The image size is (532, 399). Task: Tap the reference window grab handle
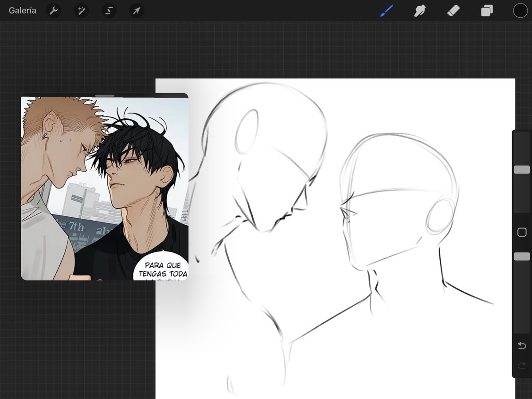coord(105,95)
